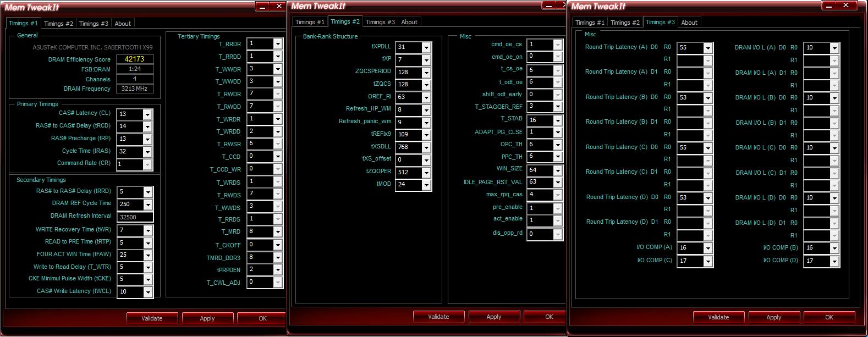Open T_RWSR dropdown
The height and width of the screenshot is (337, 868).
tap(278, 143)
